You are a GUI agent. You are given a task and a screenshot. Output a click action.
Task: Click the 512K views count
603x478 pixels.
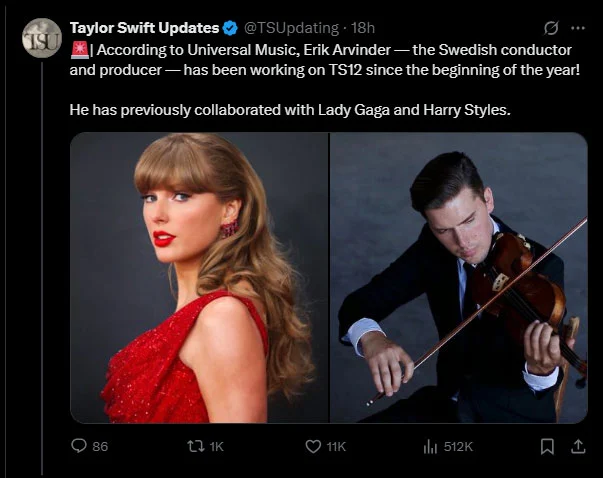point(458,446)
